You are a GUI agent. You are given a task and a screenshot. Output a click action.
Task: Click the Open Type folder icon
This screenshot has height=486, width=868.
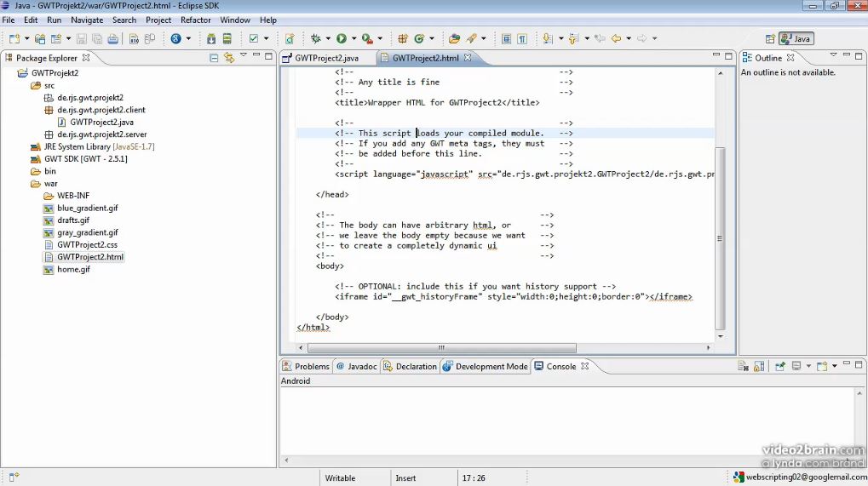point(455,38)
